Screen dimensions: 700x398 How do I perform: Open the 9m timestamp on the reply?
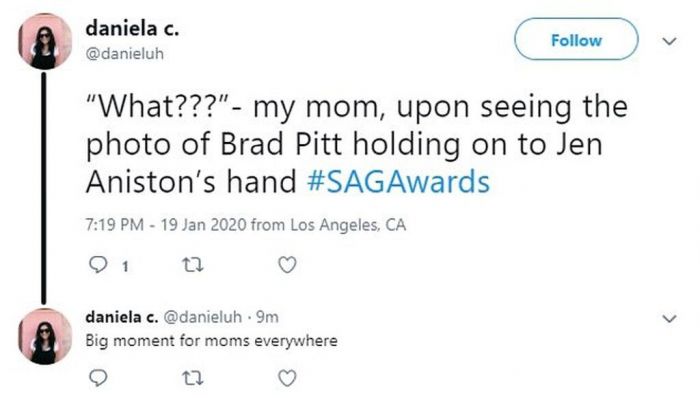267,317
